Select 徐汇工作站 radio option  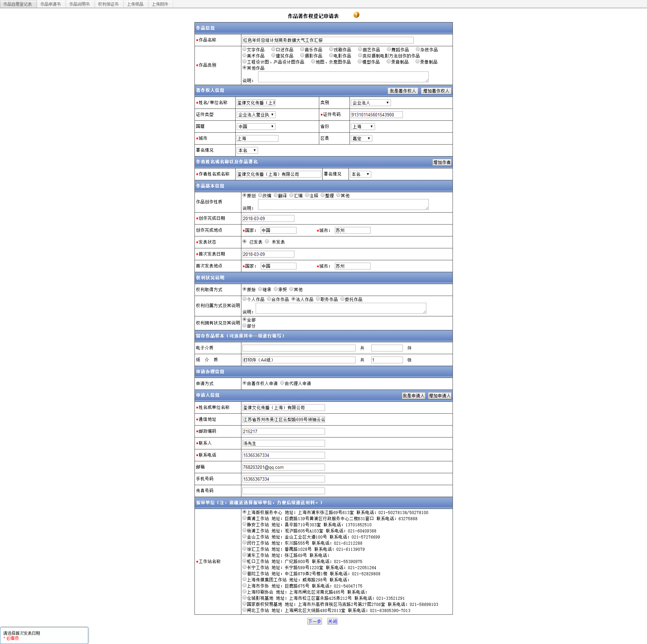pos(244,549)
